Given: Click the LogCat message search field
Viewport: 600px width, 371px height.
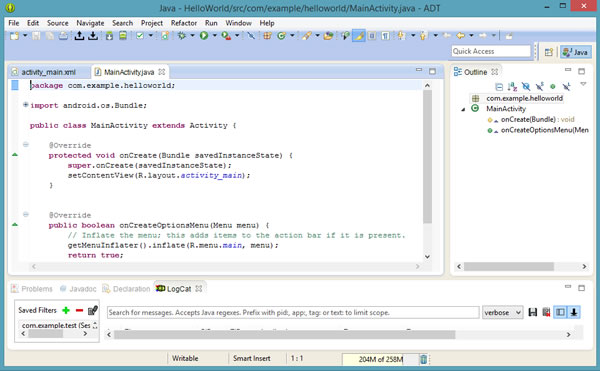Looking at the screenshot, I should pos(293,312).
